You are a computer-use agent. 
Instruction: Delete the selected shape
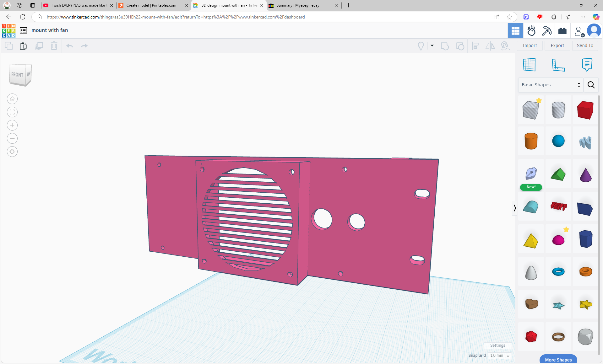point(54,46)
